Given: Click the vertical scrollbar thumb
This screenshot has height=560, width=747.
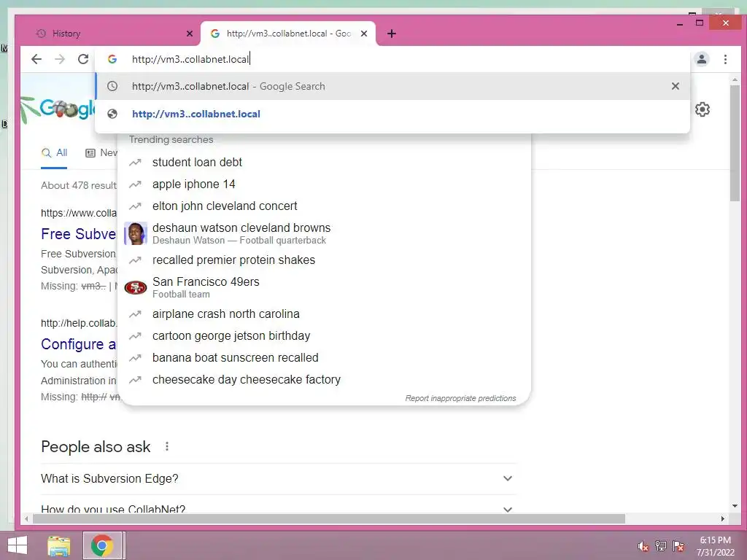Looking at the screenshot, I should (x=735, y=143).
